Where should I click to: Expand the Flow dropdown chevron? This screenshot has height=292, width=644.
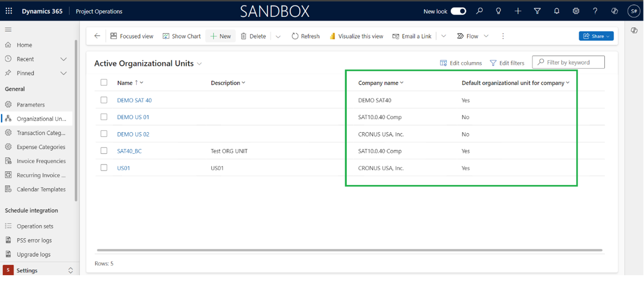click(486, 36)
